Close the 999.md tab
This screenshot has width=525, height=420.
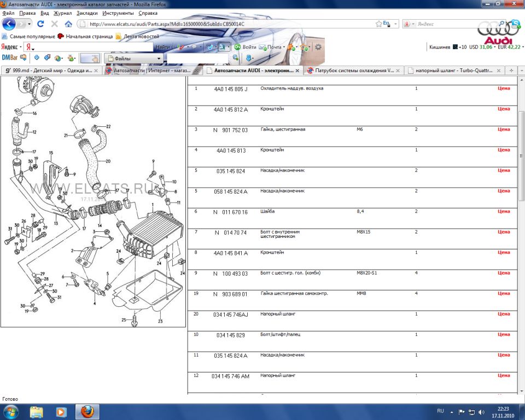(x=96, y=71)
